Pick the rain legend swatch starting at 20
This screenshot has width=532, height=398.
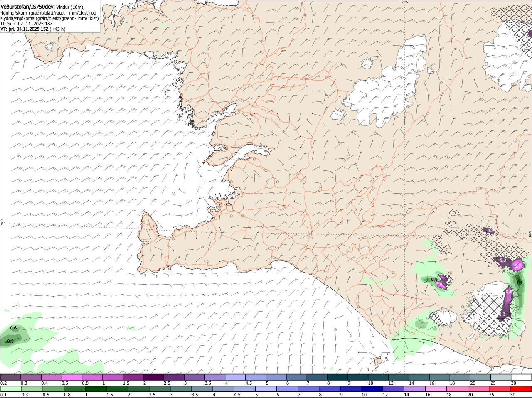(479, 389)
